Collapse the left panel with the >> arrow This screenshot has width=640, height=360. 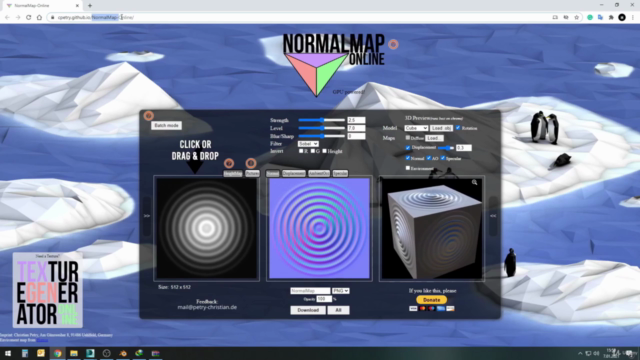point(147,216)
